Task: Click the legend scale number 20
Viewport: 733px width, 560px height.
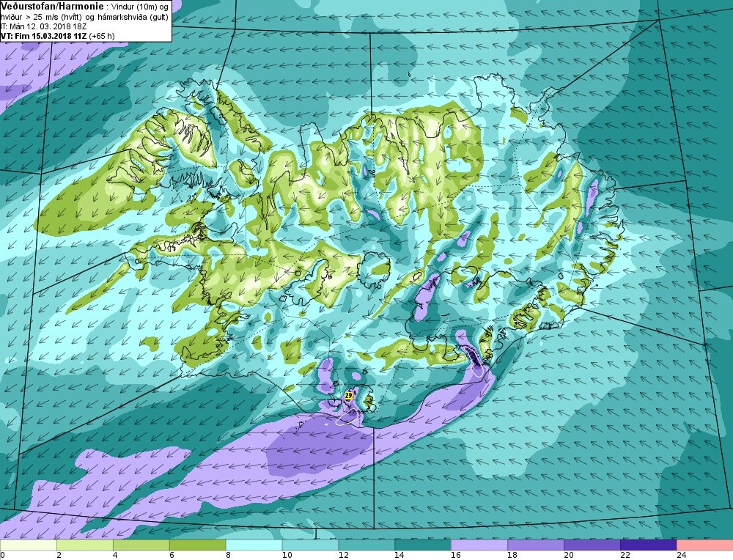Action: tap(568, 556)
